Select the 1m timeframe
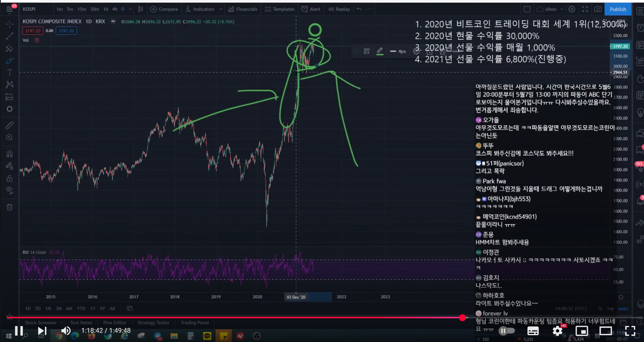Image resolution: width=644 pixels, height=342 pixels. pos(59,9)
